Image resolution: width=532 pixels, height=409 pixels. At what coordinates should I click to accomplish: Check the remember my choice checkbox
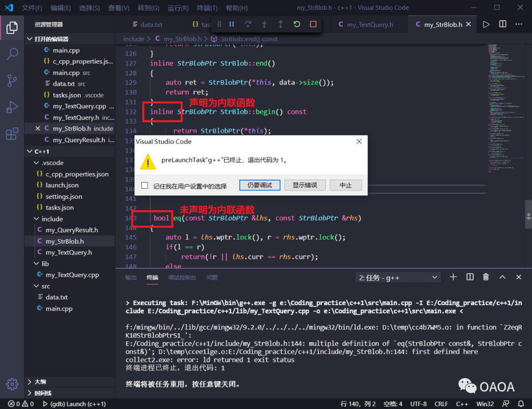click(x=145, y=186)
